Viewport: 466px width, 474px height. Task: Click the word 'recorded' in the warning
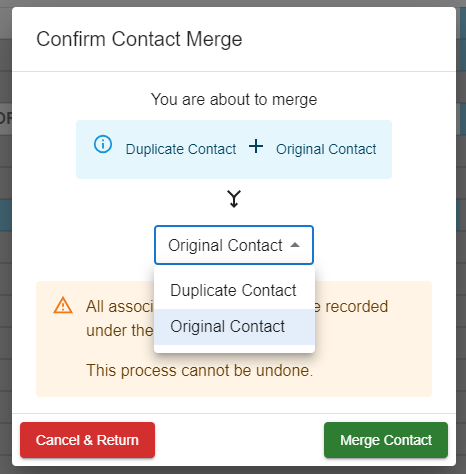click(356, 307)
